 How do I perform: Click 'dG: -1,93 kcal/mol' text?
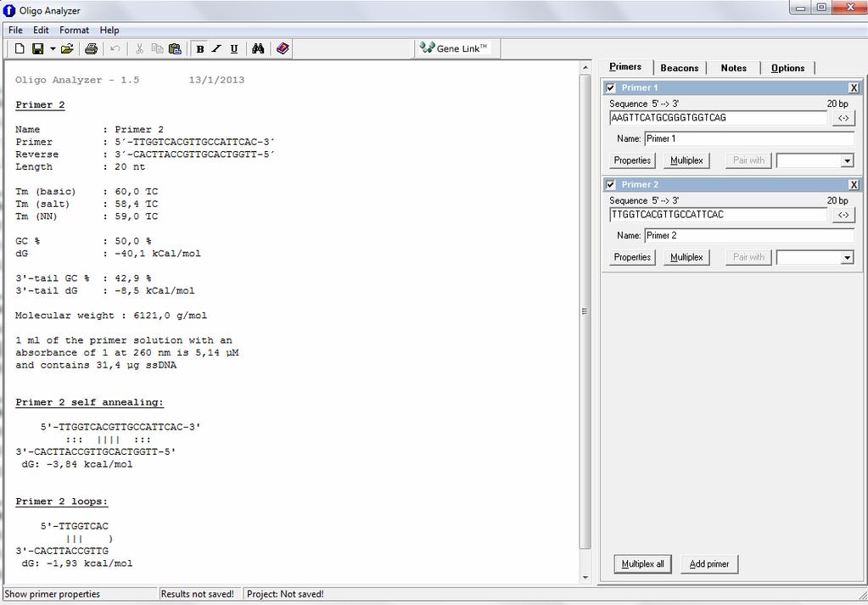click(77, 563)
